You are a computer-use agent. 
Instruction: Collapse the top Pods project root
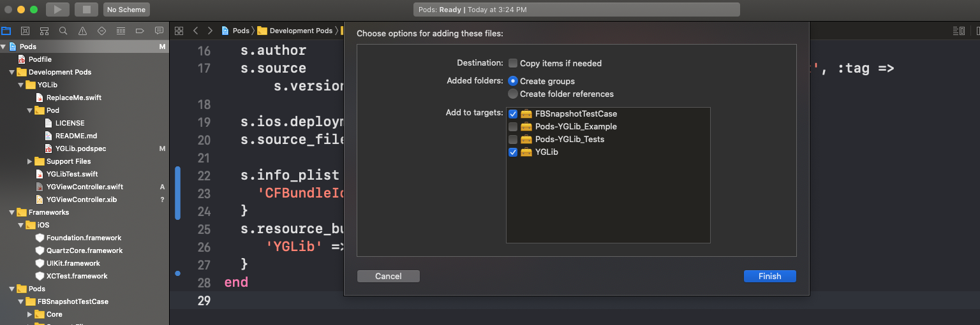click(x=3, y=47)
